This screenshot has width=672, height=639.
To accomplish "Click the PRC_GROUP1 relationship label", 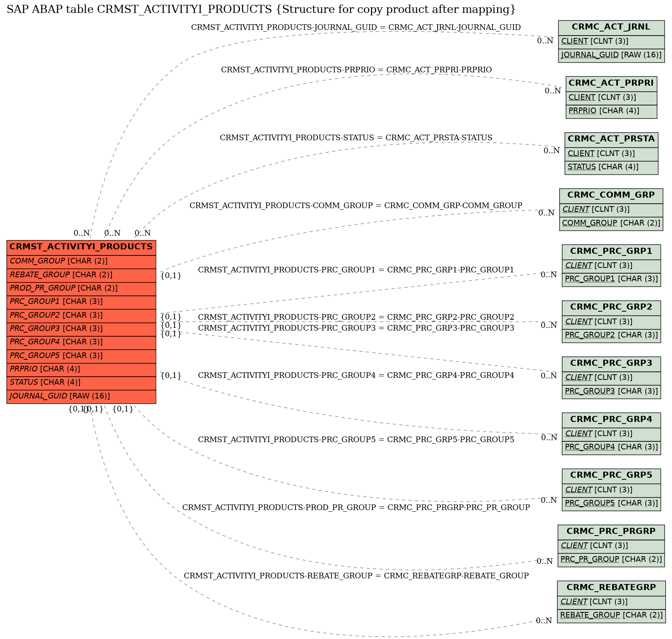I will (x=356, y=270).
